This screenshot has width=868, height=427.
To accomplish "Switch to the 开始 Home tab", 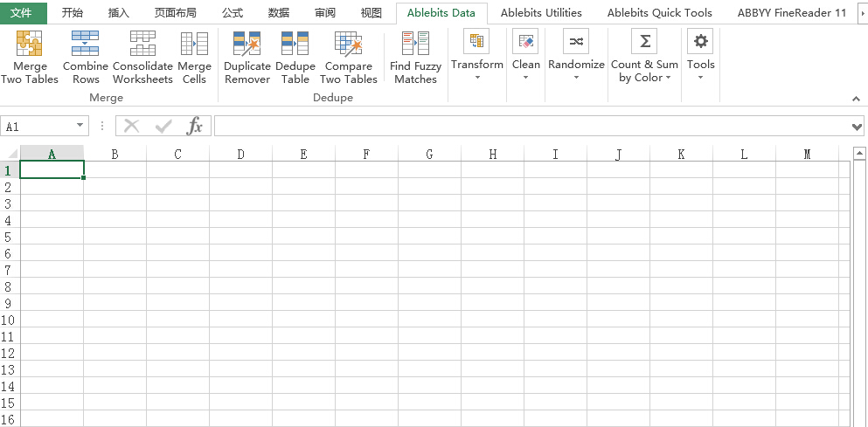I will (72, 13).
